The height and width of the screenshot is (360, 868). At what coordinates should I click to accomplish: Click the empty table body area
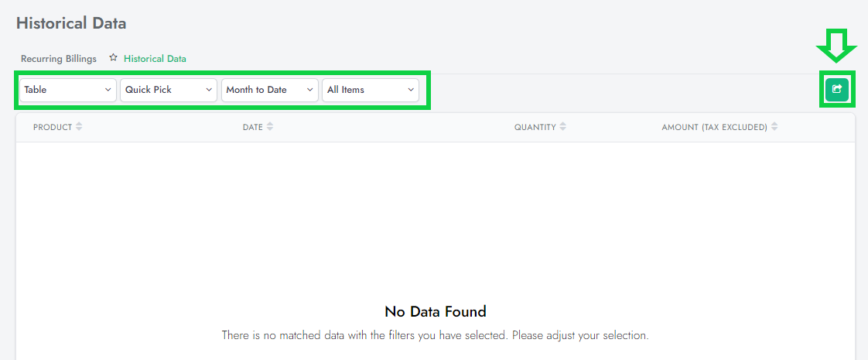point(435,217)
